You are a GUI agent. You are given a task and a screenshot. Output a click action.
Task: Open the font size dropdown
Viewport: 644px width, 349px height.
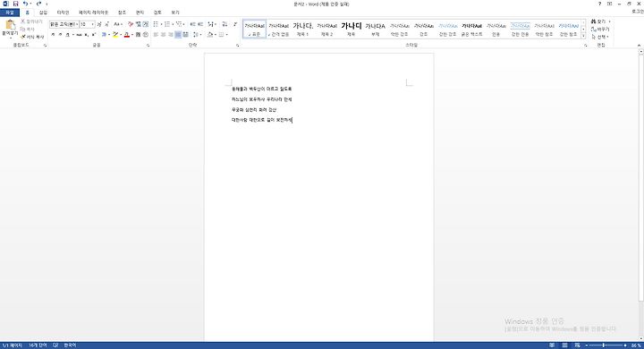coord(93,24)
